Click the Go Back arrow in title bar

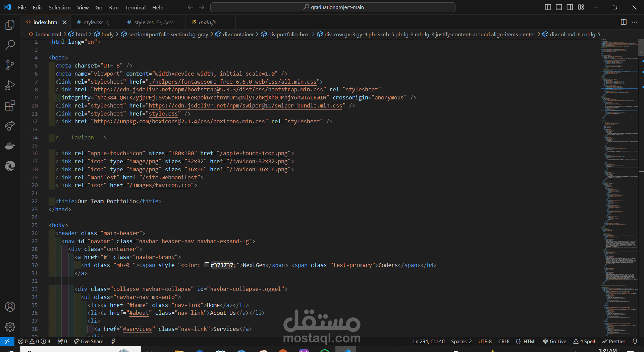click(x=191, y=7)
